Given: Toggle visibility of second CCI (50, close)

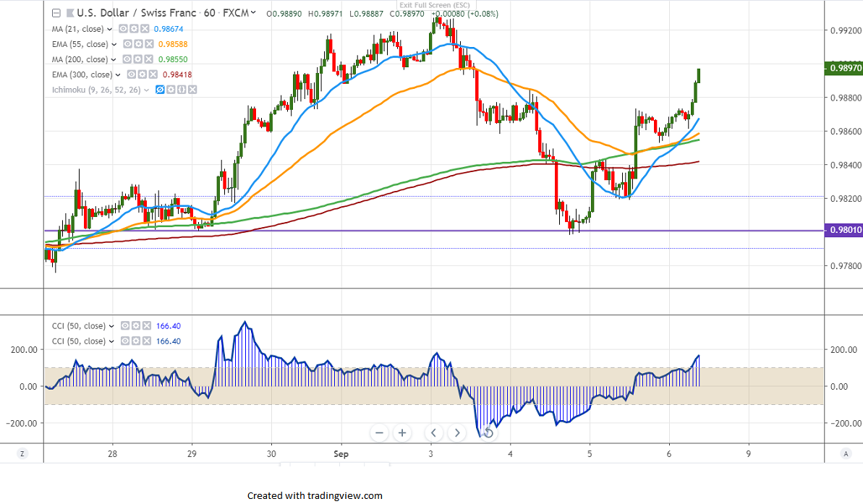Looking at the screenshot, I should 125,341.
